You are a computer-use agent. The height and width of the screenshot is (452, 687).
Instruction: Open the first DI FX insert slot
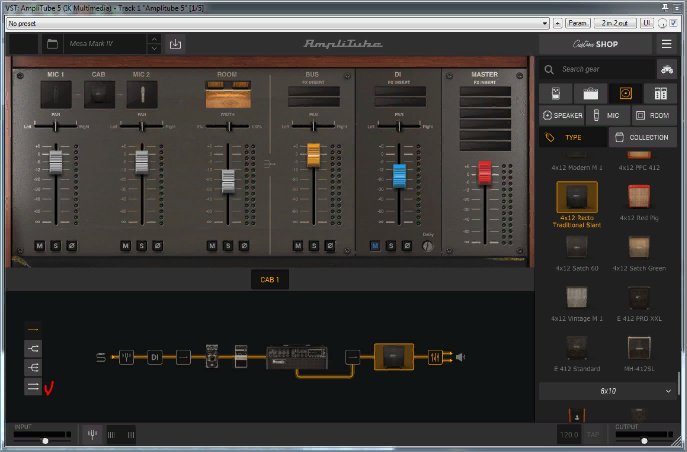point(400,91)
